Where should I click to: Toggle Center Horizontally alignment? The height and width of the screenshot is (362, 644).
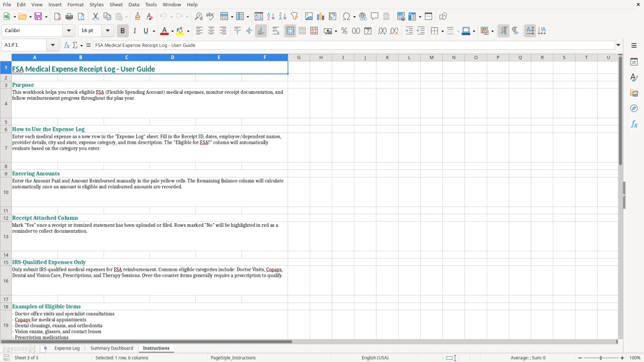point(211,31)
